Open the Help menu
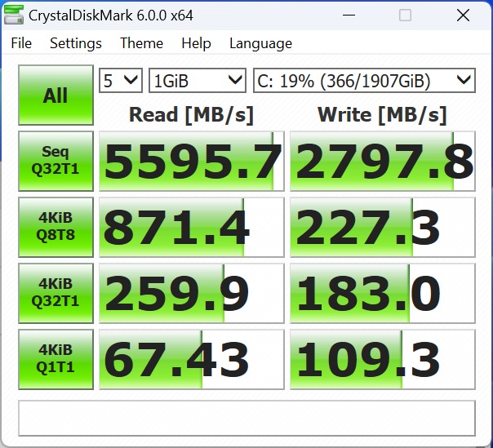The width and height of the screenshot is (493, 448). point(196,43)
